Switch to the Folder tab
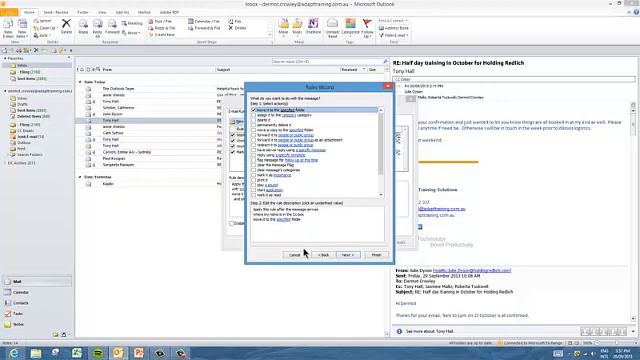Screen dimensions: 640x360 (x=83, y=13)
